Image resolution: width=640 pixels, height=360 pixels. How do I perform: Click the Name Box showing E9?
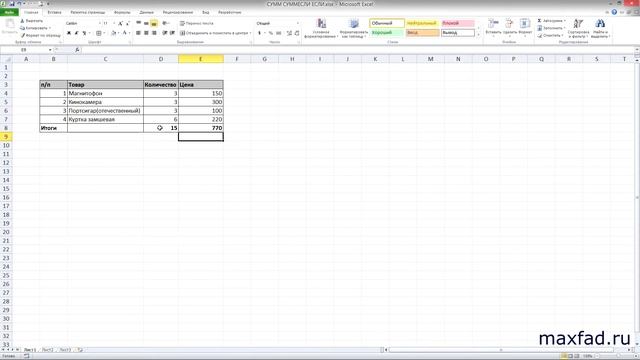click(25, 50)
